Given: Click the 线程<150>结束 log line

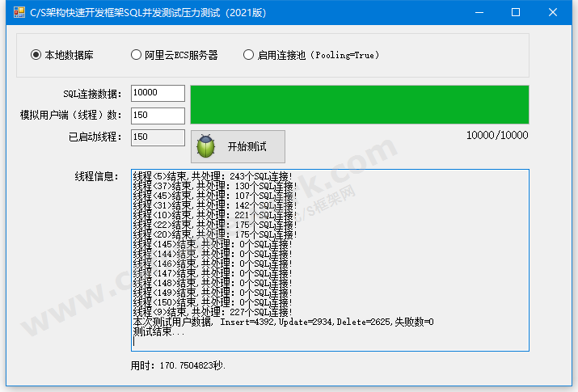Looking at the screenshot, I should tap(213, 302).
